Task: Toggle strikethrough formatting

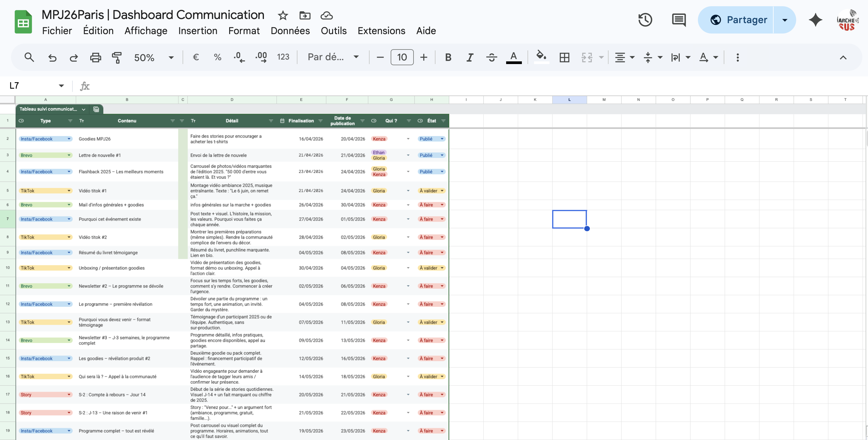Action: click(492, 58)
